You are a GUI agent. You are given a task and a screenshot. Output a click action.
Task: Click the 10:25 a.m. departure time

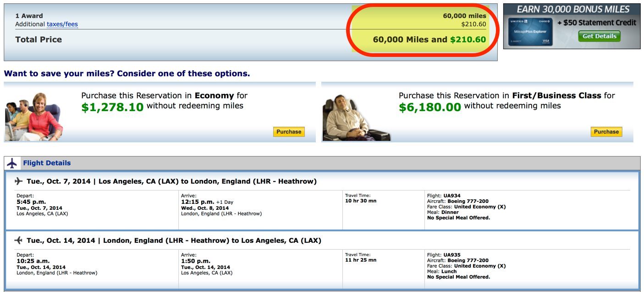32,261
